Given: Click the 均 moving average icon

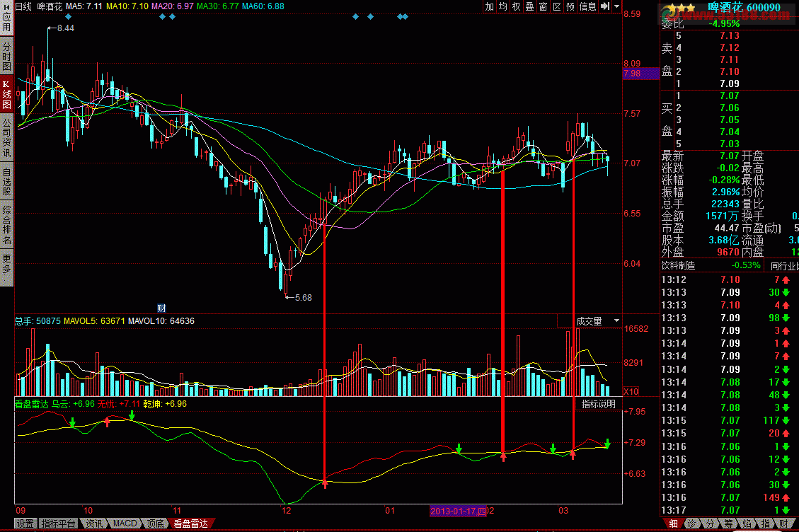Looking at the screenshot, I should click(x=502, y=6).
